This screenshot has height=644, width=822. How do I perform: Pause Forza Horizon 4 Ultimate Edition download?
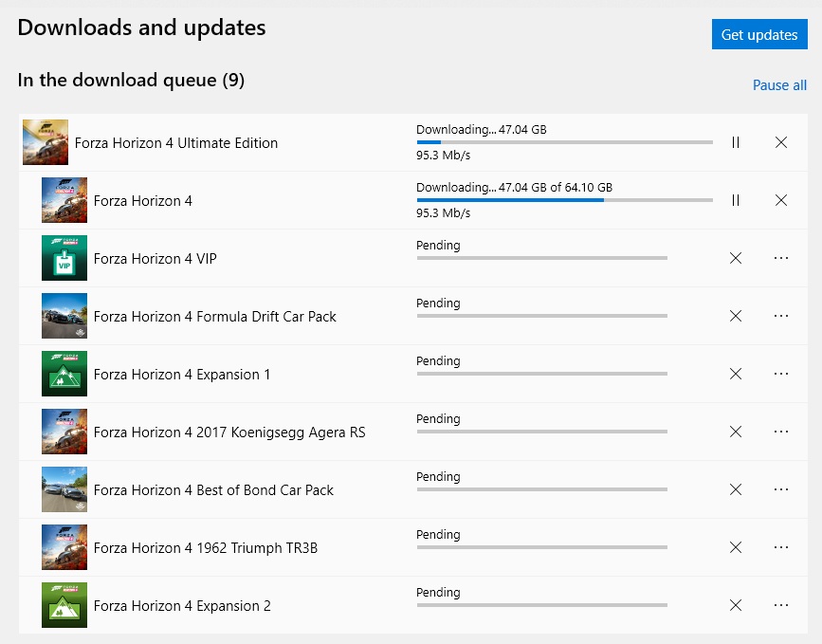click(x=736, y=142)
